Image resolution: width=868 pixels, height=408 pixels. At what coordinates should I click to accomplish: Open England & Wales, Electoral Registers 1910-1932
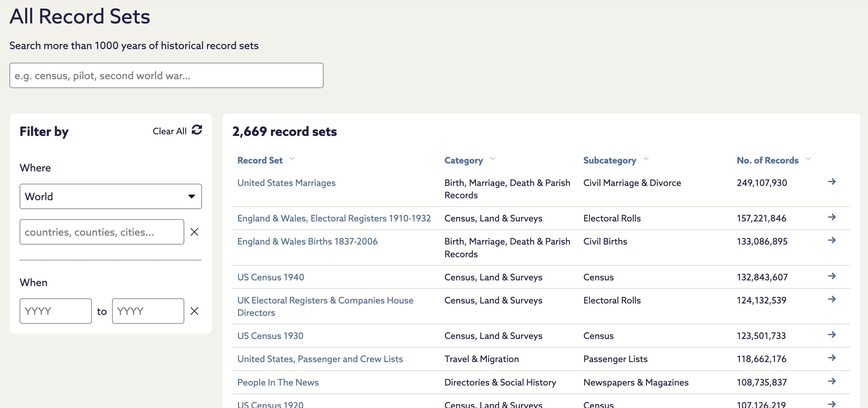(334, 218)
